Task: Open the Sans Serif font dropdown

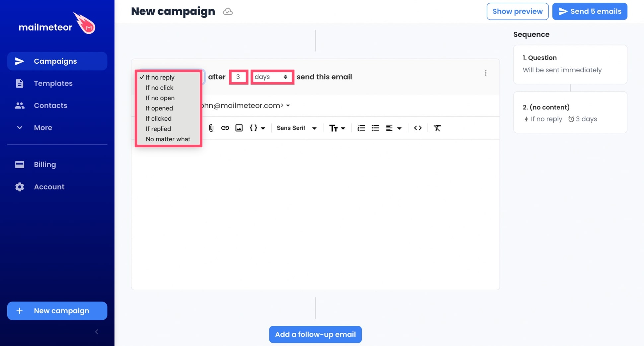Action: 297,128
